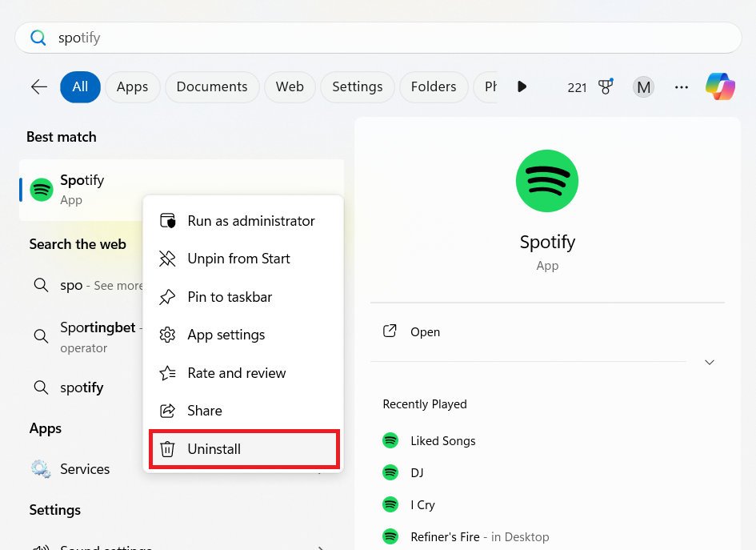Click the 221 rewards points count
Viewport: 756px width, 550px height.
click(577, 87)
